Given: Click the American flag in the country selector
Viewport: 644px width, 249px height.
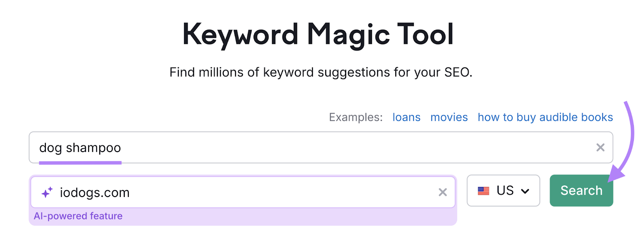Looking at the screenshot, I should [484, 191].
